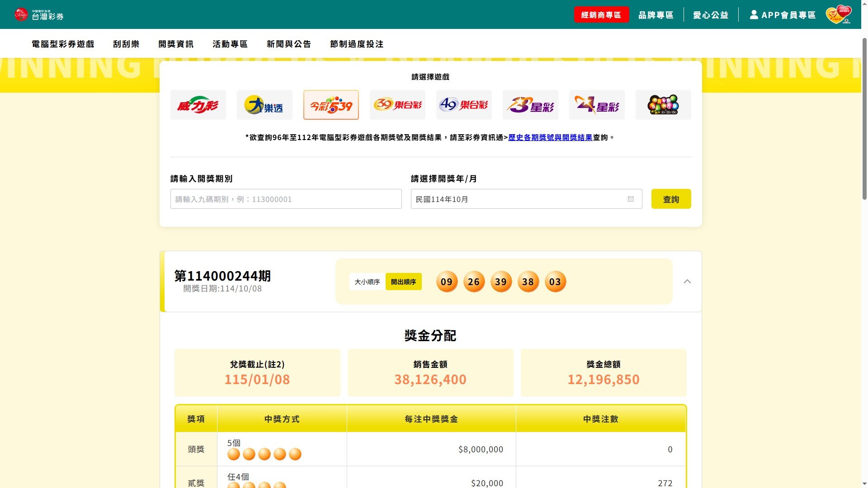Choose the Bingo Bingo game icon
The height and width of the screenshot is (488, 868).
click(663, 105)
